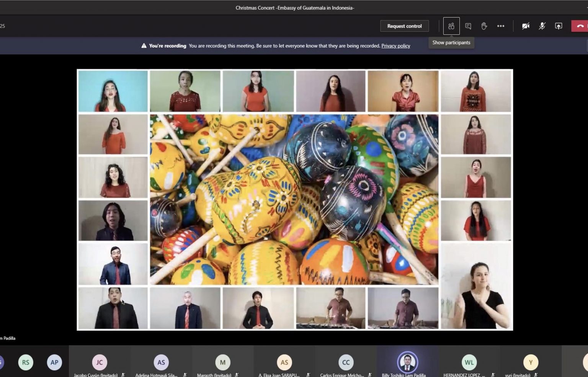Viewport: 588px width, 377px height.
Task: Click the shared maracas image in the center
Action: 294,200
